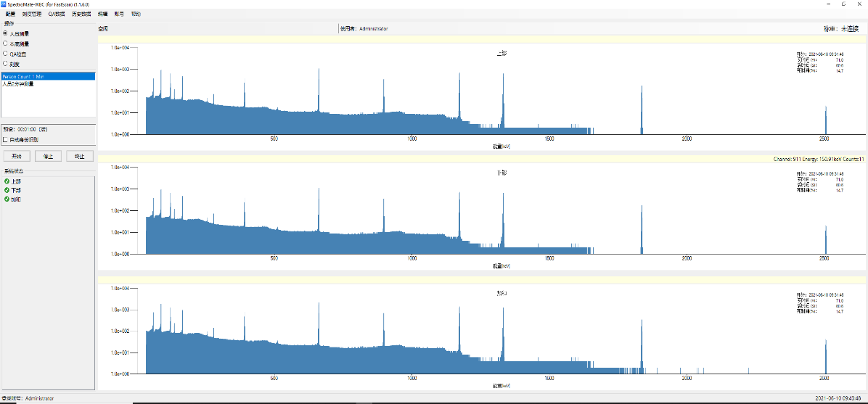The width and height of the screenshot is (868, 404).
Task: Click the 2500 keV peak in top spectrum
Action: (826, 120)
